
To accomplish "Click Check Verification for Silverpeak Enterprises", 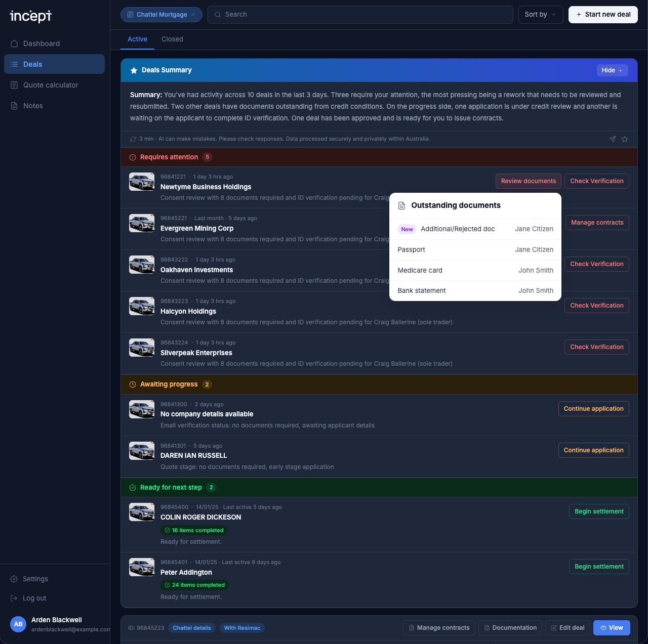I will tap(597, 347).
